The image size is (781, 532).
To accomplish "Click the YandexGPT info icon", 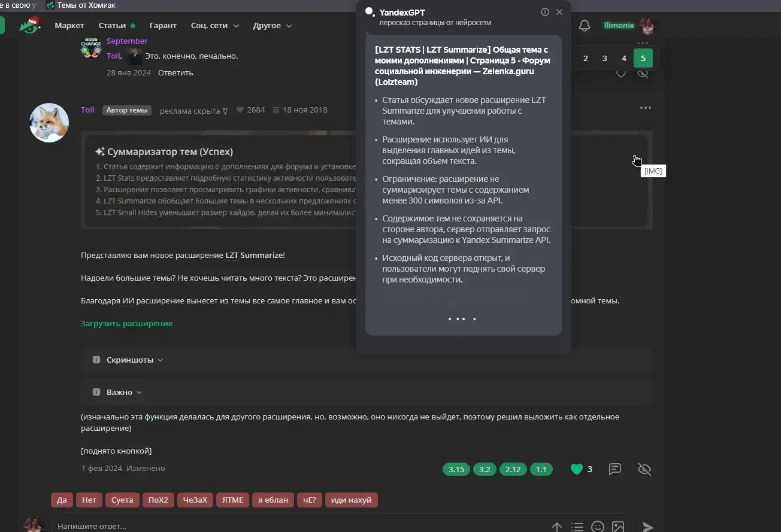I will pos(544,12).
